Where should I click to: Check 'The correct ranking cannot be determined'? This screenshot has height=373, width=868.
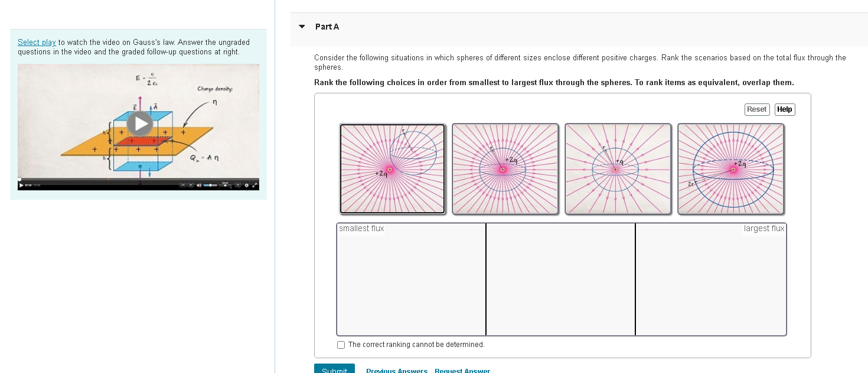[341, 345]
